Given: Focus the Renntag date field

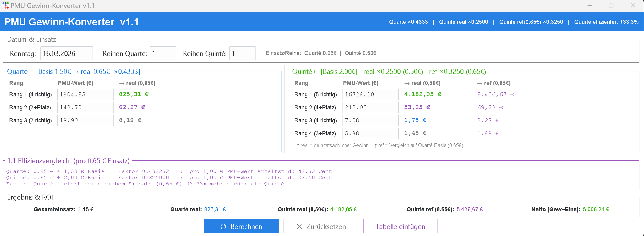Looking at the screenshot, I should point(66,53).
